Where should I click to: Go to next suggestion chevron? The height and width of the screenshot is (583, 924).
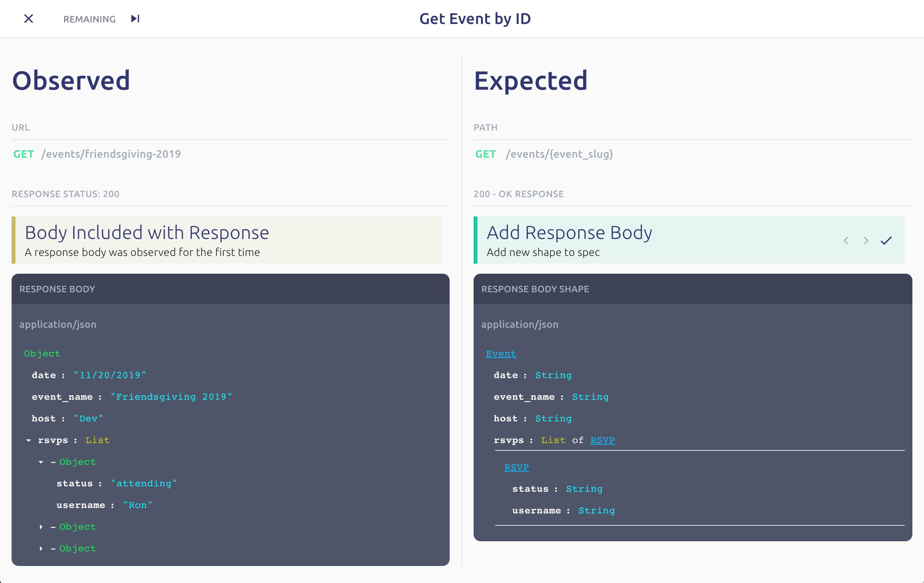(866, 240)
